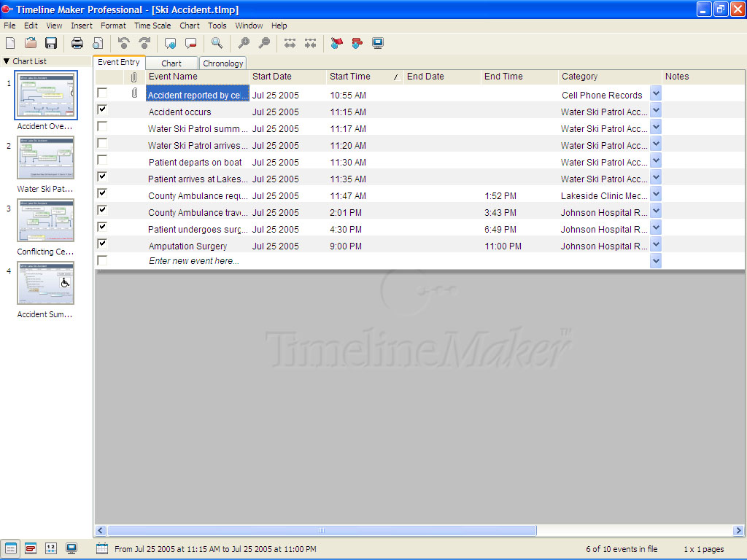Open the Category dropdown for Amputation Surgery
Screen dimensions: 747x560
[654, 243]
